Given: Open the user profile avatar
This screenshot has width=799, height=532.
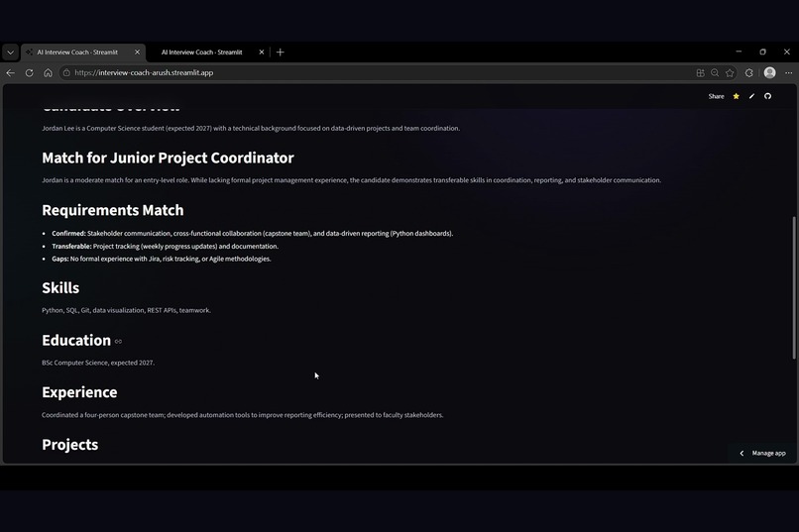Looking at the screenshot, I should click(770, 72).
